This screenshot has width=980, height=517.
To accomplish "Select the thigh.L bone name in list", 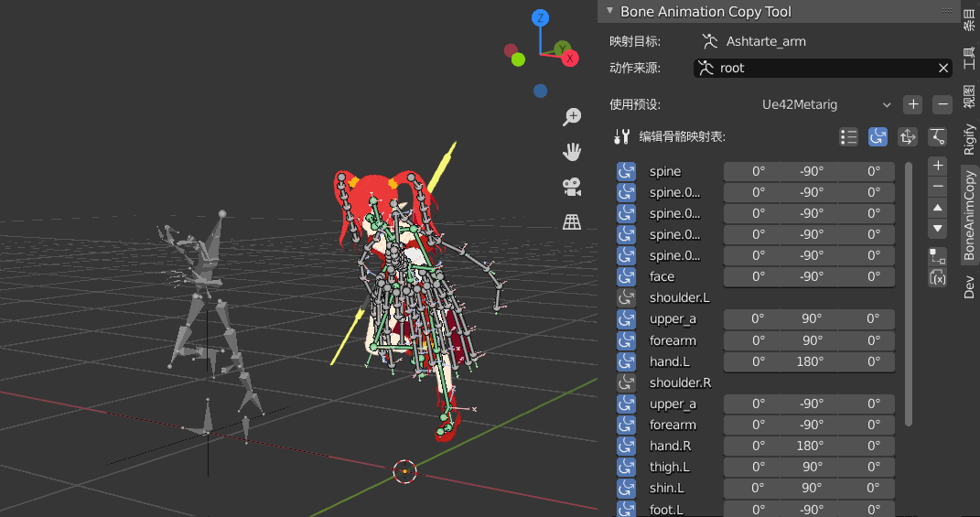I will point(670,468).
